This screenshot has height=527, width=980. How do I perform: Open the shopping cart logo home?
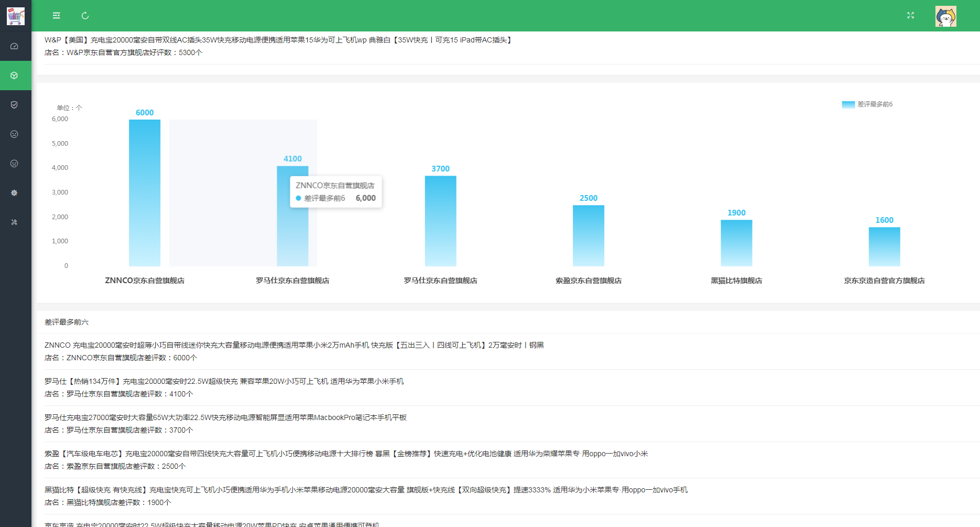16,16
